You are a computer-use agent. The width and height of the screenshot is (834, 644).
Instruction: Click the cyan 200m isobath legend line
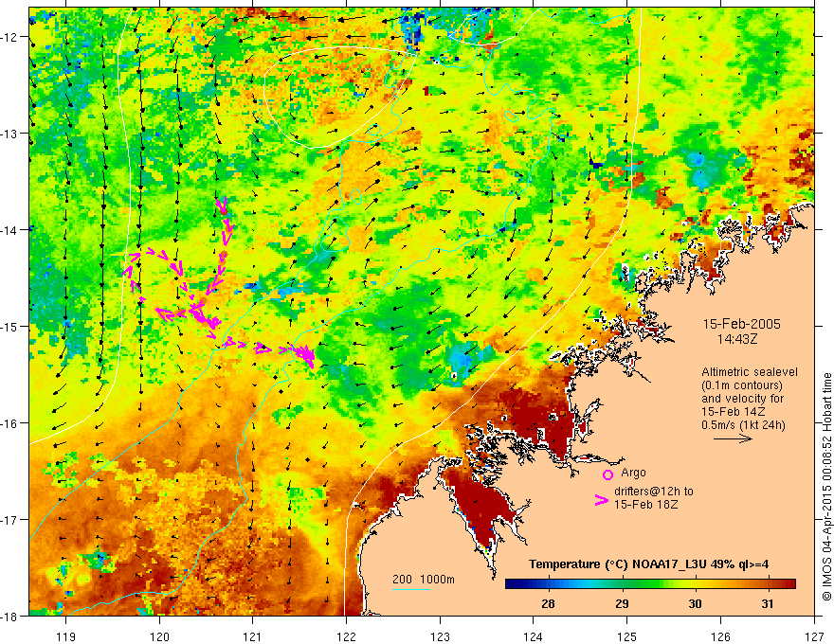click(x=411, y=589)
